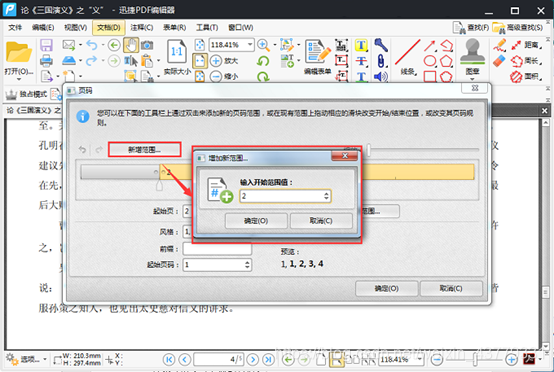
Task: Open the Document (文档) menu
Action: tap(108, 28)
